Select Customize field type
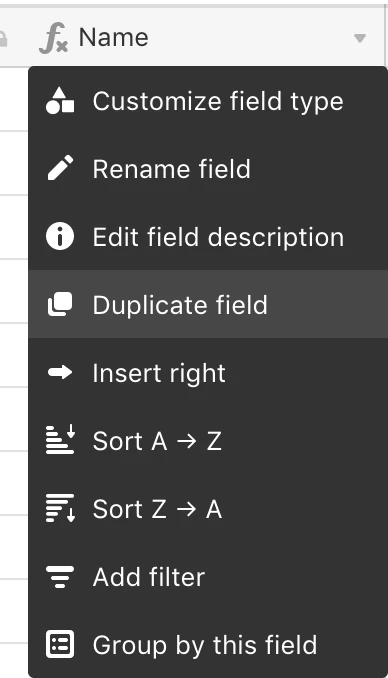 (208, 101)
